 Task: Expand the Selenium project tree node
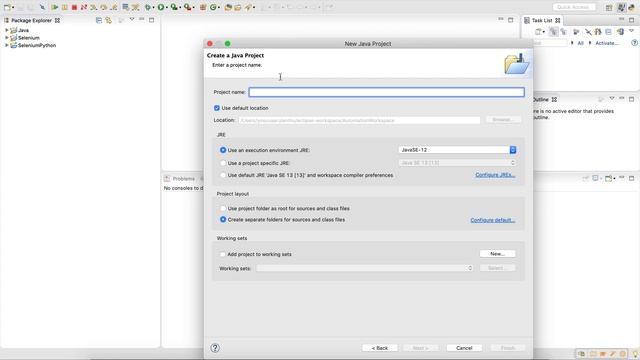coord(7,38)
